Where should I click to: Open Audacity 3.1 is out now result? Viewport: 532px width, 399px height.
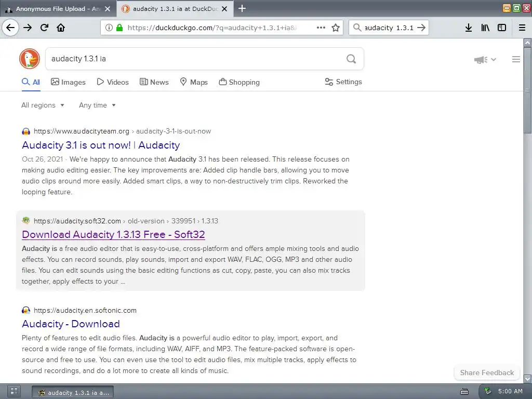point(101,145)
